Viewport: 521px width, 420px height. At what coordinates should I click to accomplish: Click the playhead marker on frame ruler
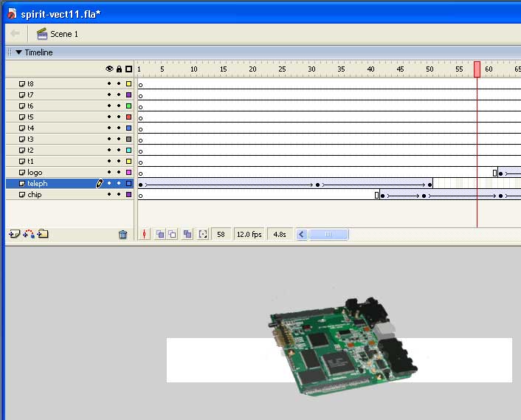[477, 69]
